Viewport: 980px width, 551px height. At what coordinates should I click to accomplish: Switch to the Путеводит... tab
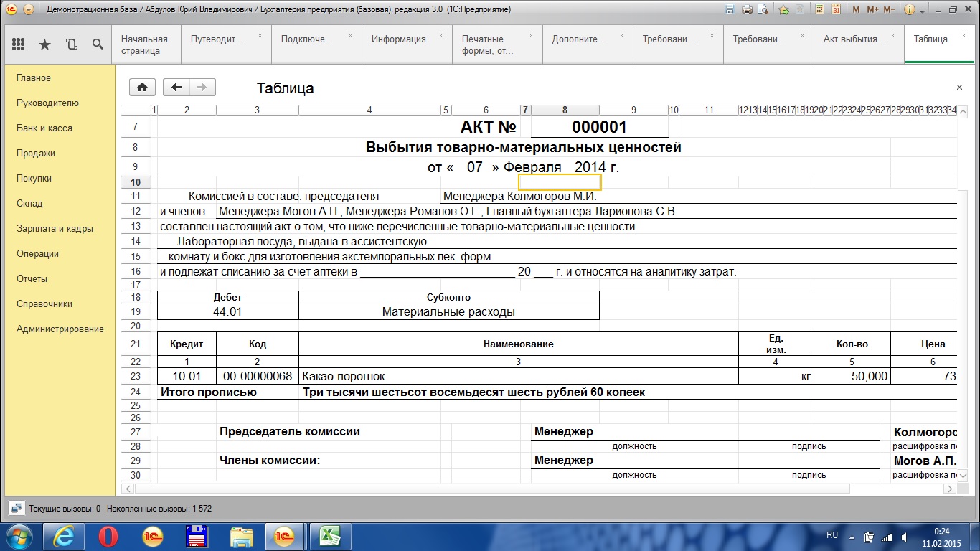click(x=227, y=44)
